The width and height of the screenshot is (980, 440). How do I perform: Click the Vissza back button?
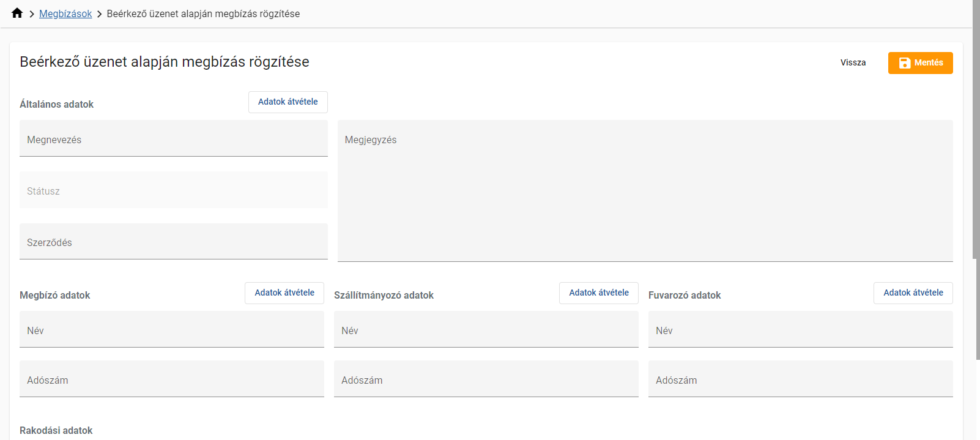coord(853,63)
